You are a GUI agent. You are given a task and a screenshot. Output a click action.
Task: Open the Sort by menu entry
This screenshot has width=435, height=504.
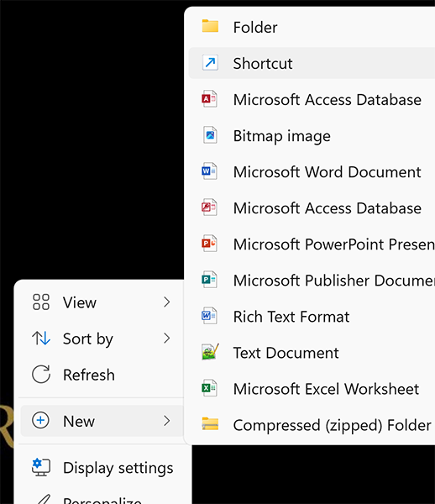(102, 339)
